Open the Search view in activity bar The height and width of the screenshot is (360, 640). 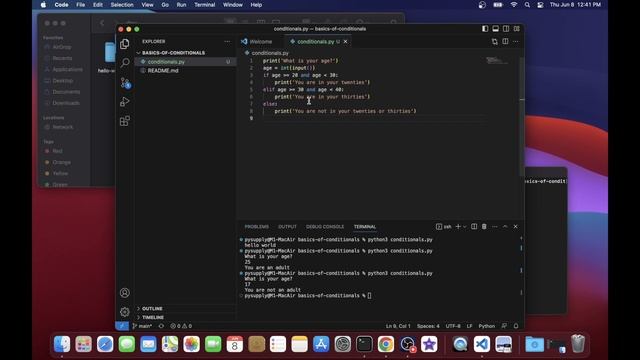point(125,62)
